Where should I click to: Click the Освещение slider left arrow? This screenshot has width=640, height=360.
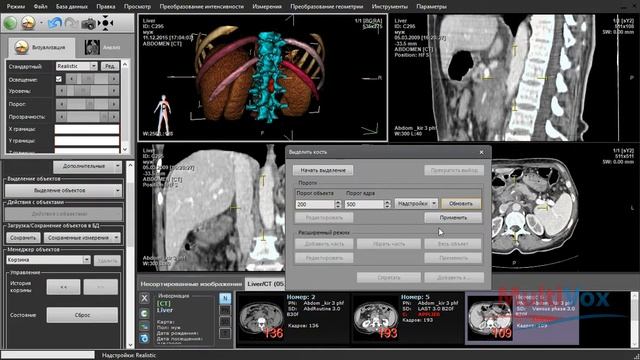pos(71,79)
